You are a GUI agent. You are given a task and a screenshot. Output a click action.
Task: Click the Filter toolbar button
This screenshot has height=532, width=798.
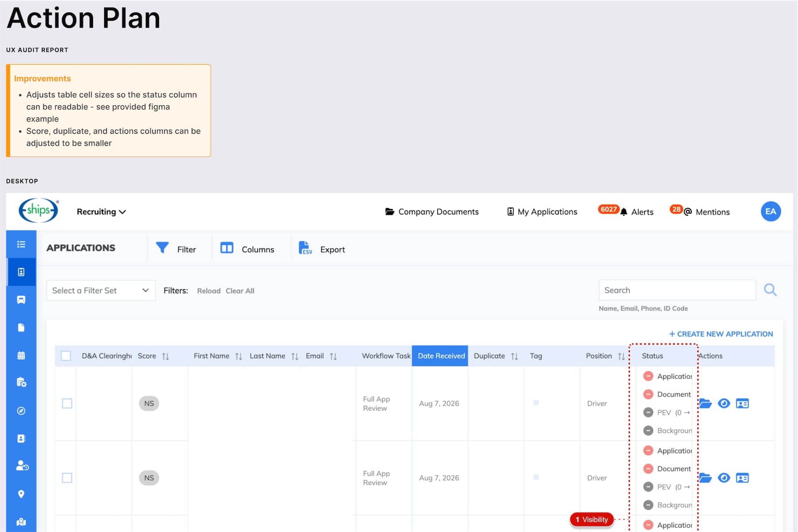click(x=175, y=249)
